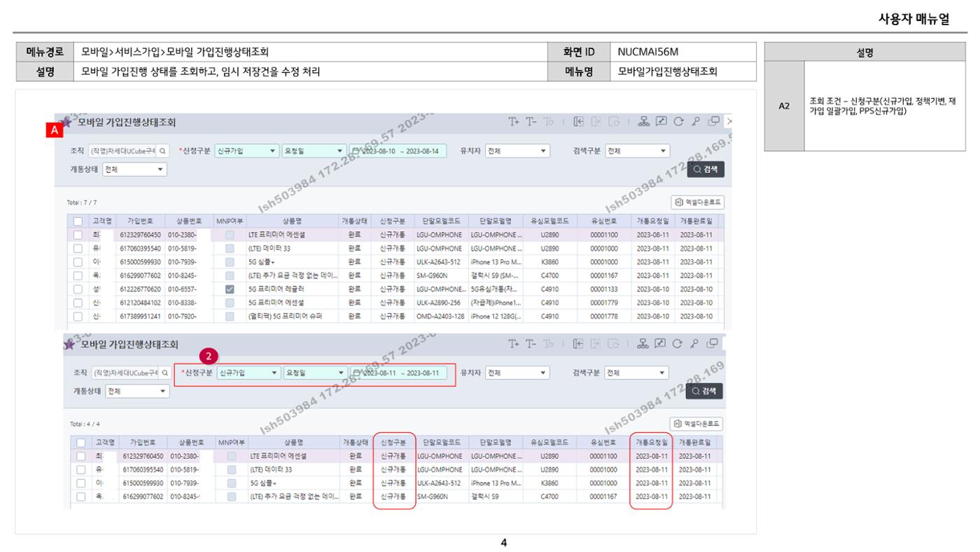Check row checkbox for 616299077602 in Total 7/7 grid
The height and width of the screenshot is (552, 980).
[x=78, y=275]
